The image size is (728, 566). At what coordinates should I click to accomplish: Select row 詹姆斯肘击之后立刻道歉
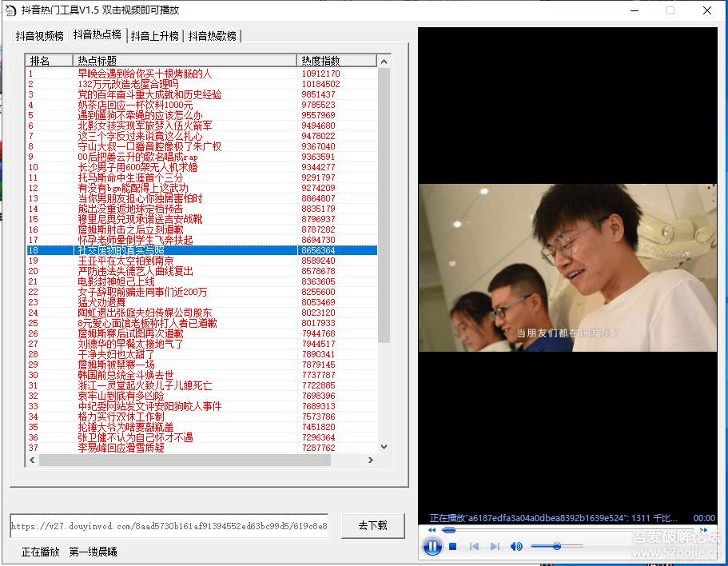[201, 229]
